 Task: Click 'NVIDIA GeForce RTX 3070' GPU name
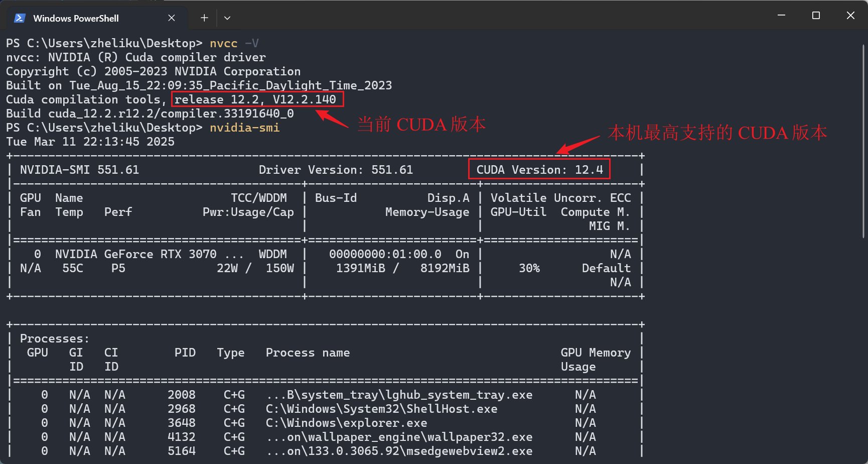136,254
